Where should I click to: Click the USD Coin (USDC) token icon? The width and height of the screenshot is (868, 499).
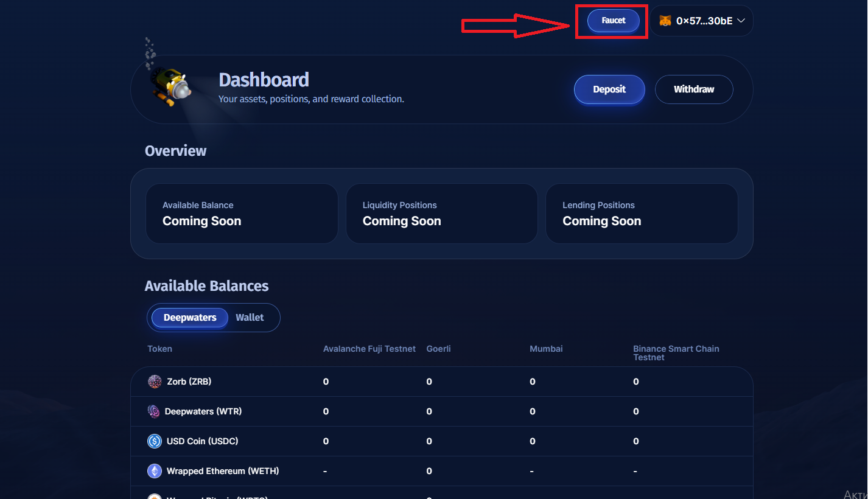point(155,441)
